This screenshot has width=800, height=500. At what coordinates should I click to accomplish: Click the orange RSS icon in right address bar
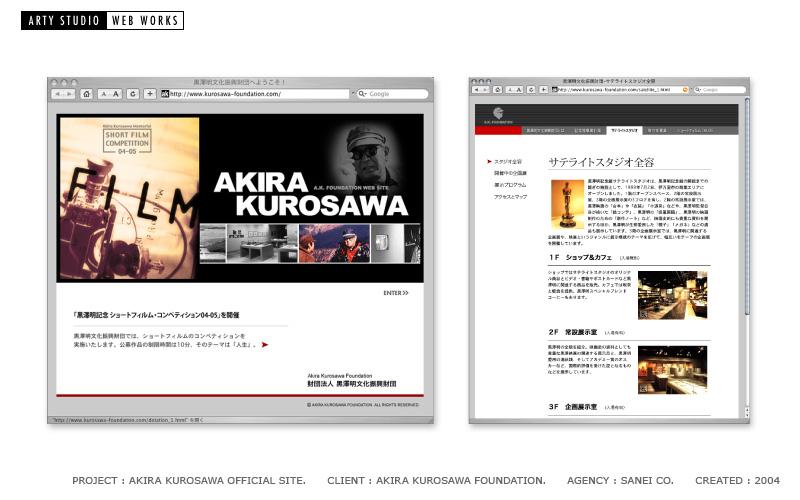click(685, 89)
